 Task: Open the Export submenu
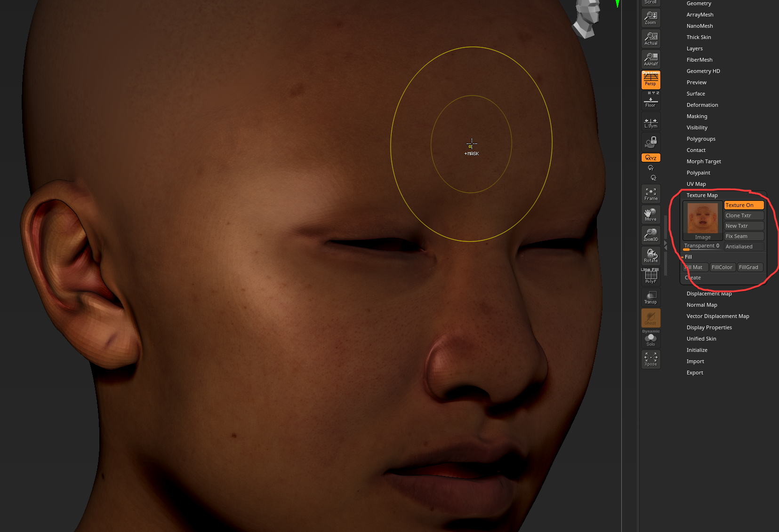click(x=695, y=373)
